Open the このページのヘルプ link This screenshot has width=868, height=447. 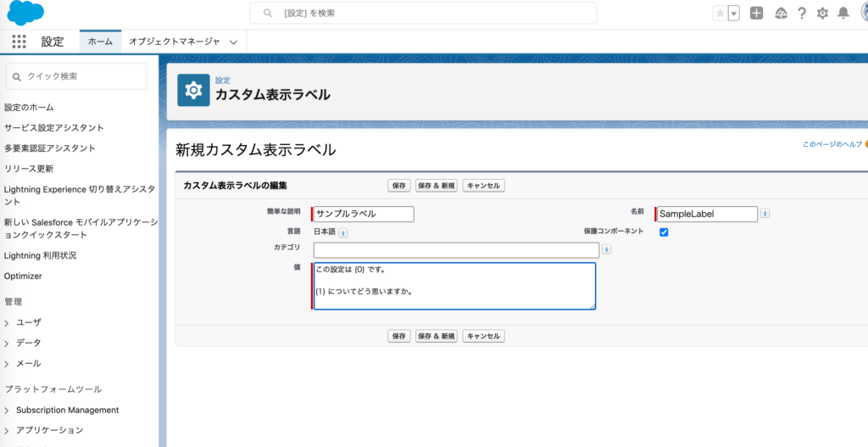tap(832, 145)
